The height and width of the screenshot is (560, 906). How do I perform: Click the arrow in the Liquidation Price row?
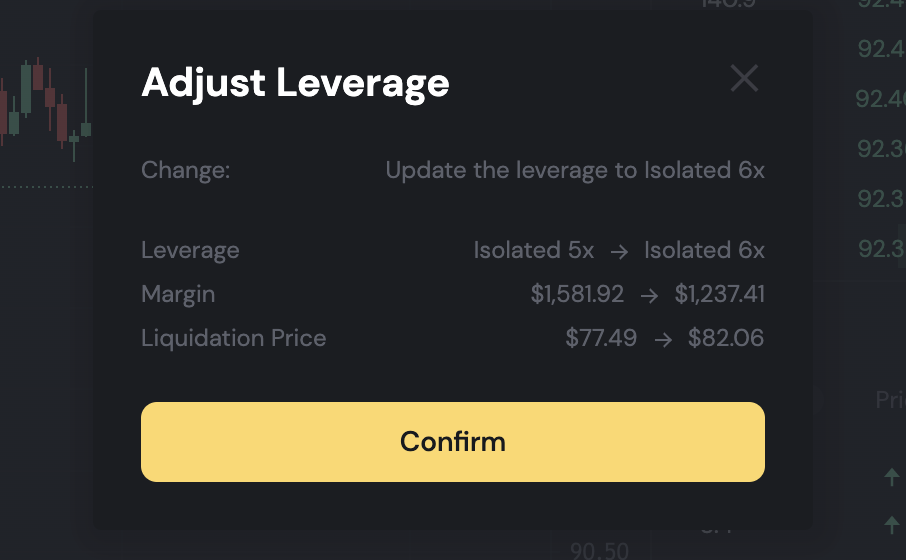coord(662,339)
